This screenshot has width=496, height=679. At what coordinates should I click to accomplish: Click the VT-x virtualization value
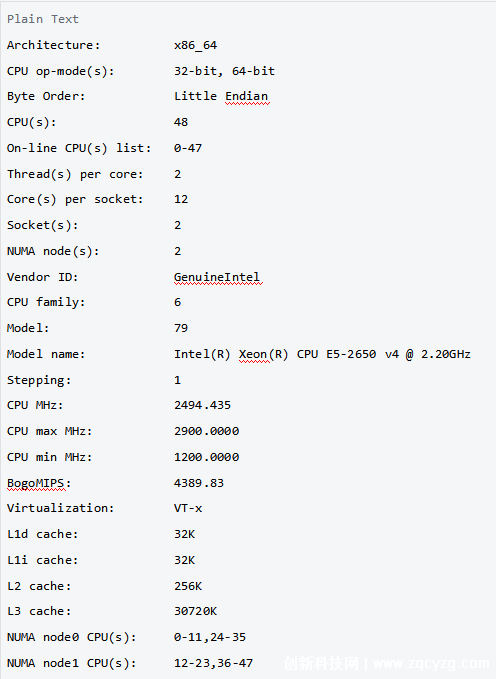tap(188, 508)
